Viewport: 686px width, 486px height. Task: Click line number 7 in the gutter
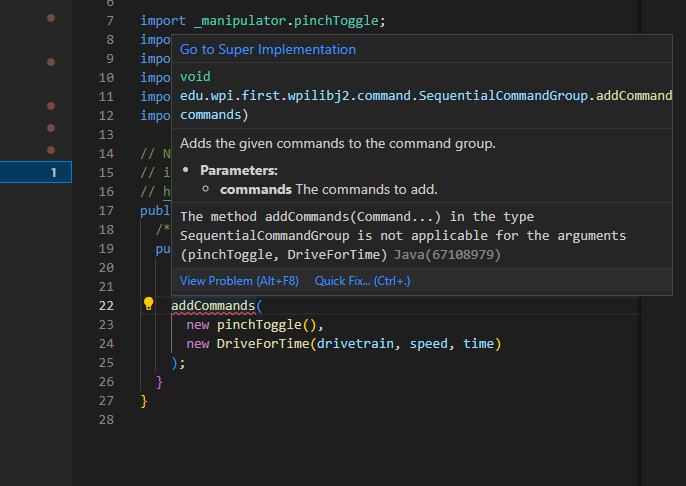click(109, 20)
